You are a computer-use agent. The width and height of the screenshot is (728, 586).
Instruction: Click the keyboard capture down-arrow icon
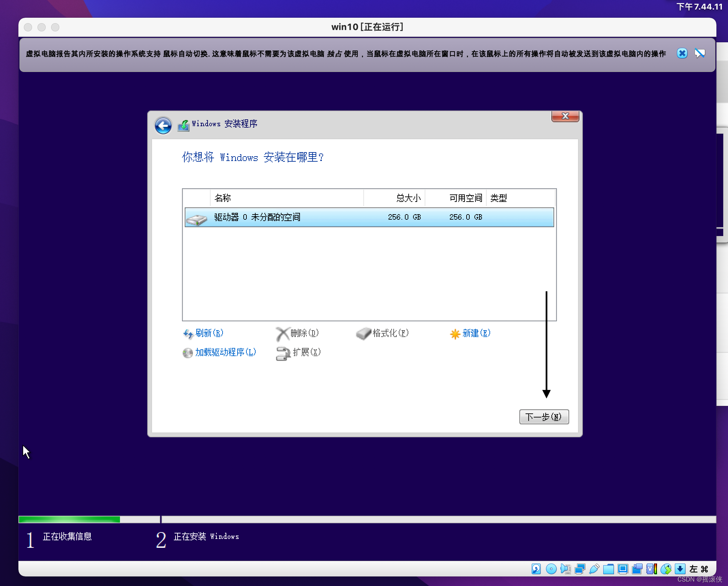tap(680, 569)
